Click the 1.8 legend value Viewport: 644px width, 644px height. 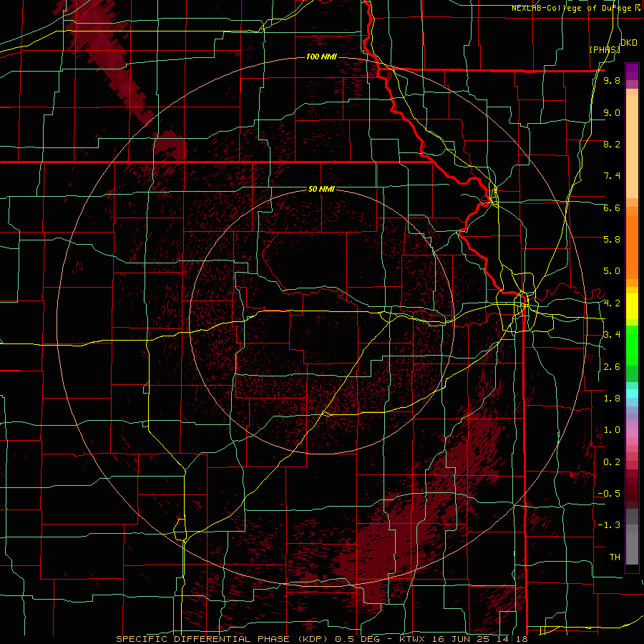coord(612,399)
